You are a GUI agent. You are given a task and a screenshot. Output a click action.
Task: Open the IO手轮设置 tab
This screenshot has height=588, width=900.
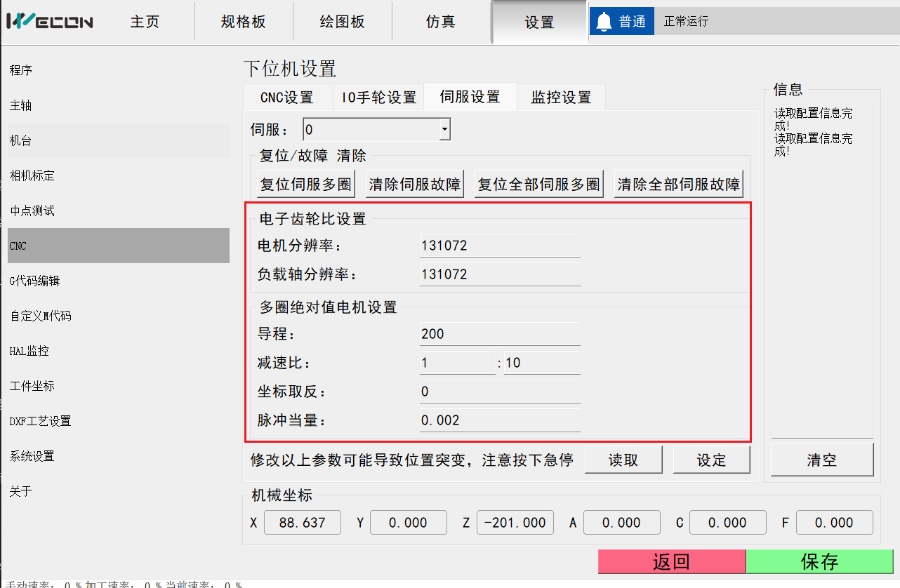[x=379, y=98]
